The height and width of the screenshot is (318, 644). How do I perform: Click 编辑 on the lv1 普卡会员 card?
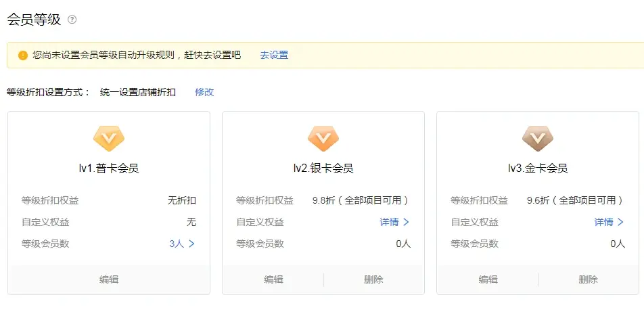point(109,280)
